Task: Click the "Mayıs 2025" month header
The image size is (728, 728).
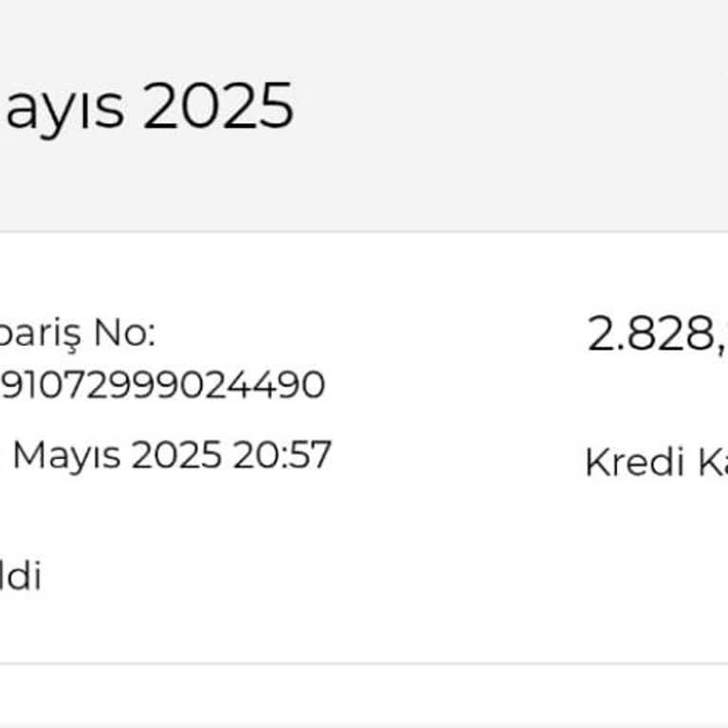Action: point(147,106)
